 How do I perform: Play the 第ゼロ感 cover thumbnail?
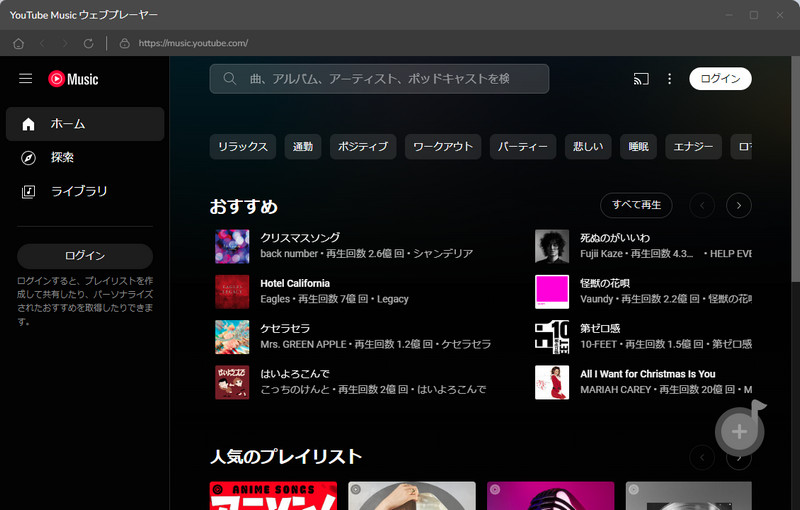[552, 337]
